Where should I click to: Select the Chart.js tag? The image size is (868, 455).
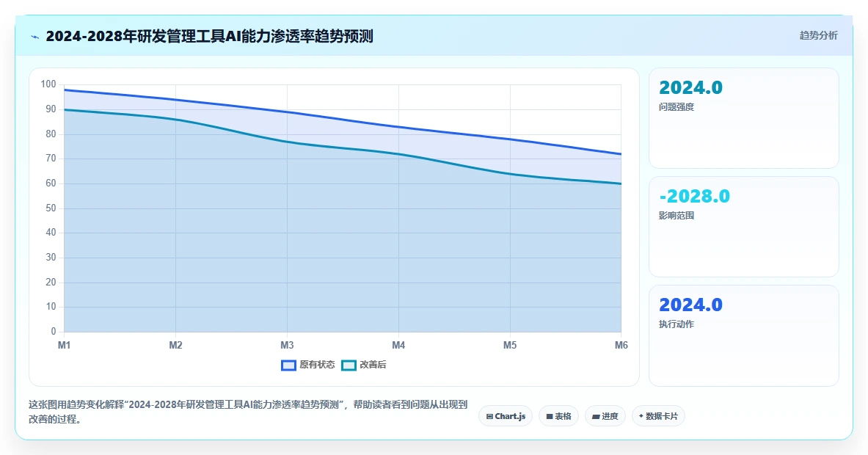pyautogui.click(x=506, y=416)
